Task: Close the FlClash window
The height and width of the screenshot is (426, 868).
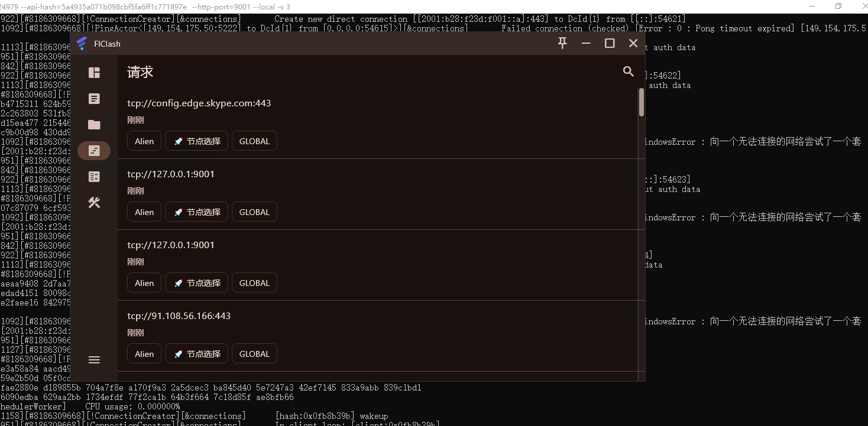Action: 633,43
